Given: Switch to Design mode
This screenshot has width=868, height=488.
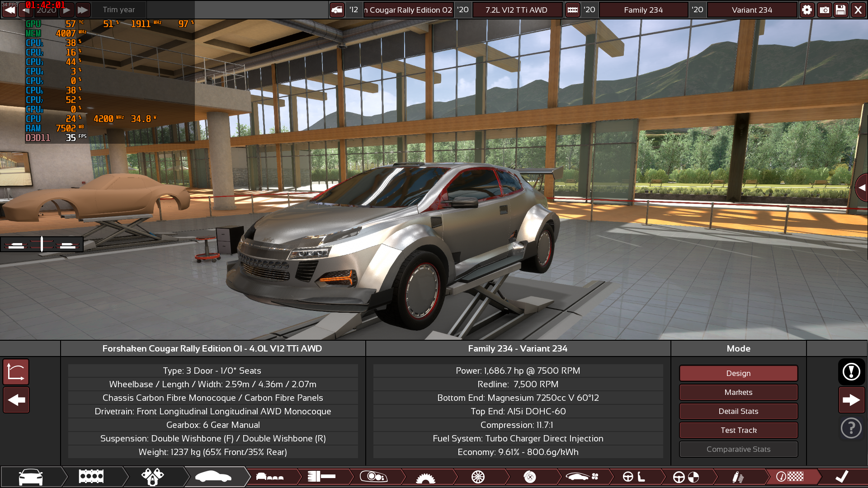Looking at the screenshot, I should pos(738,373).
